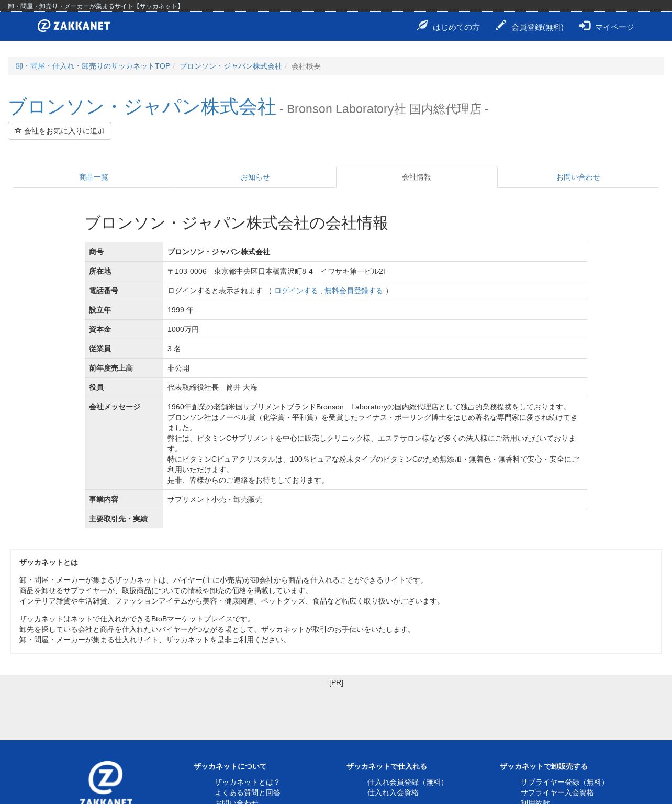Switch to the お問い合わせ tab
Viewport: 672px width, 804px height.
(x=578, y=177)
